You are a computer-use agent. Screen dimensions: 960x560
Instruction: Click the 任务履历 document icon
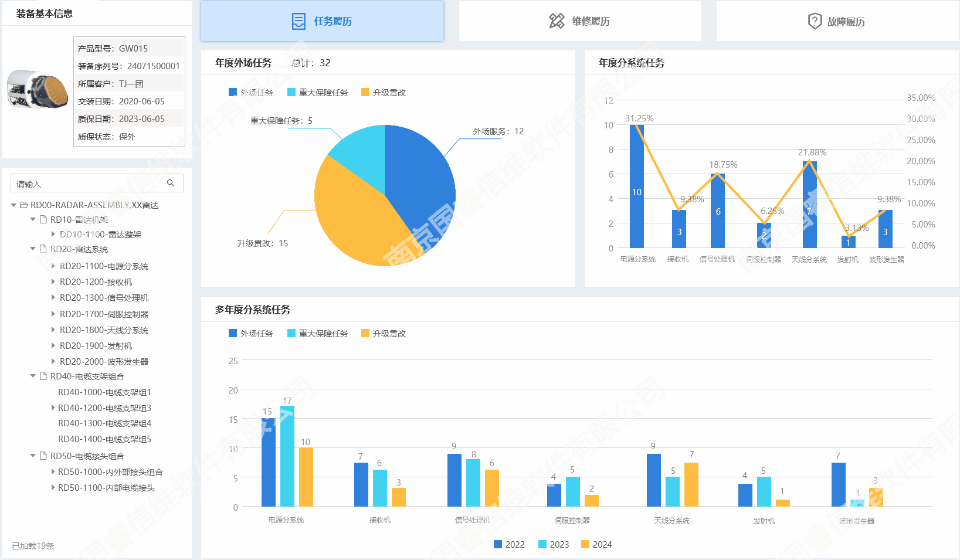(x=298, y=22)
